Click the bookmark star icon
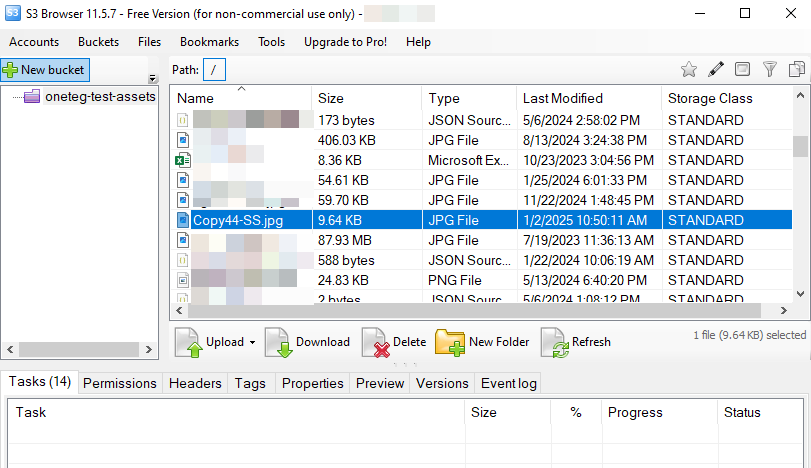This screenshot has width=811, height=468. (x=688, y=69)
